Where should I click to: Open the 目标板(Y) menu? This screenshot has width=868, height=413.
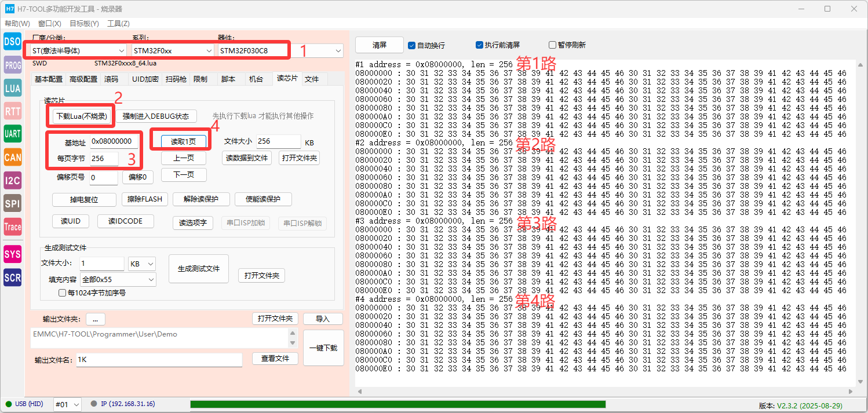point(84,24)
